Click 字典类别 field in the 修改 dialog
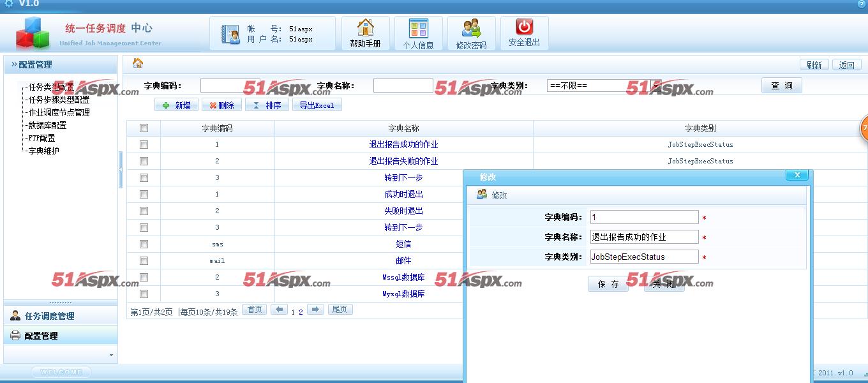This screenshot has width=868, height=383. 644,257
